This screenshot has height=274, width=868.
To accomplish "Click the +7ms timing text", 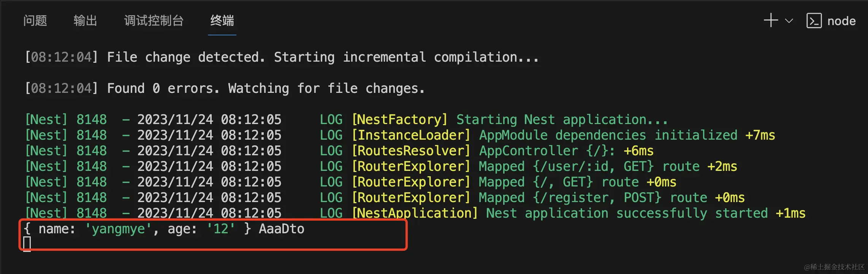I will (760, 135).
